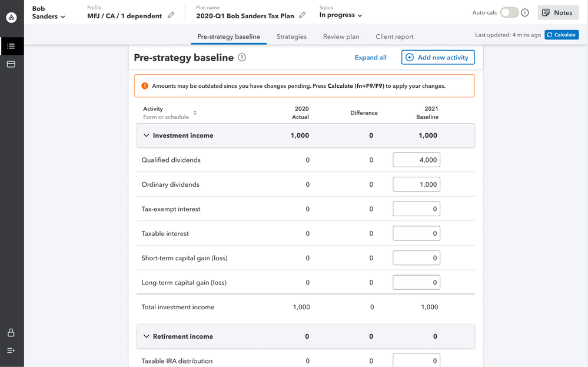The height and width of the screenshot is (367, 588).
Task: Open the list view sidebar icon
Action: tap(11, 46)
